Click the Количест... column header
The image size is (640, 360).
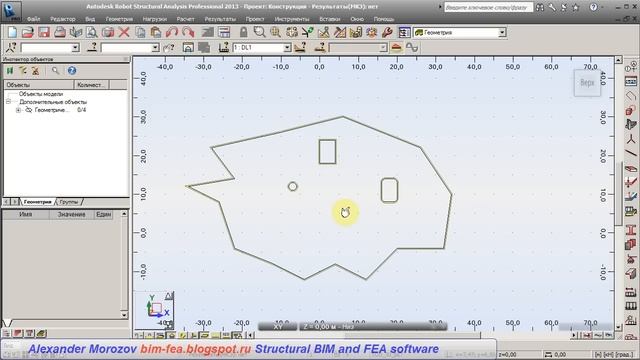[91, 85]
